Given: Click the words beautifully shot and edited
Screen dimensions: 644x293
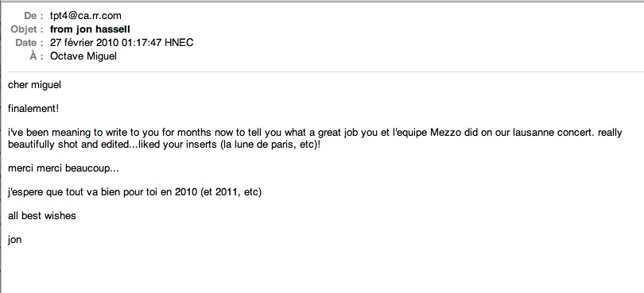Looking at the screenshot, I should coord(69,145).
